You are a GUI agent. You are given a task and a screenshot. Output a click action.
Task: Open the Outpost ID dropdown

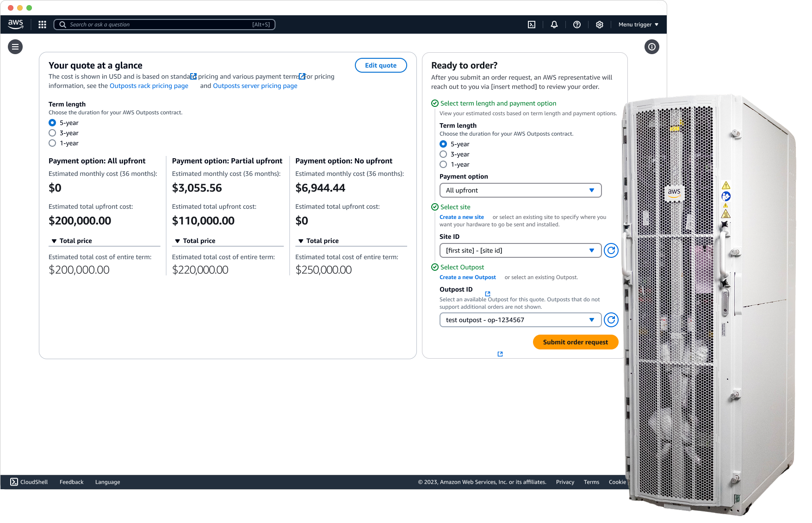point(521,320)
